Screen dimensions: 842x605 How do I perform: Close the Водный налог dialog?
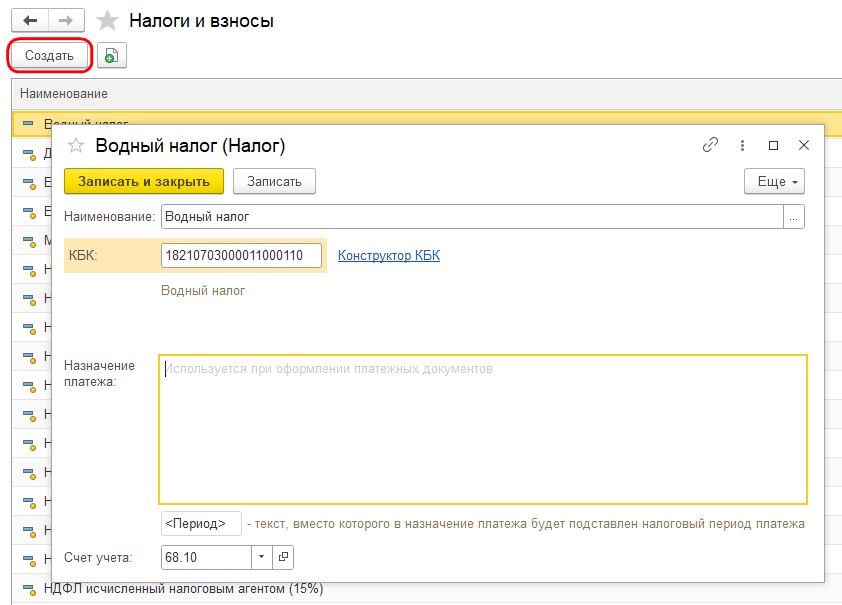pos(804,145)
